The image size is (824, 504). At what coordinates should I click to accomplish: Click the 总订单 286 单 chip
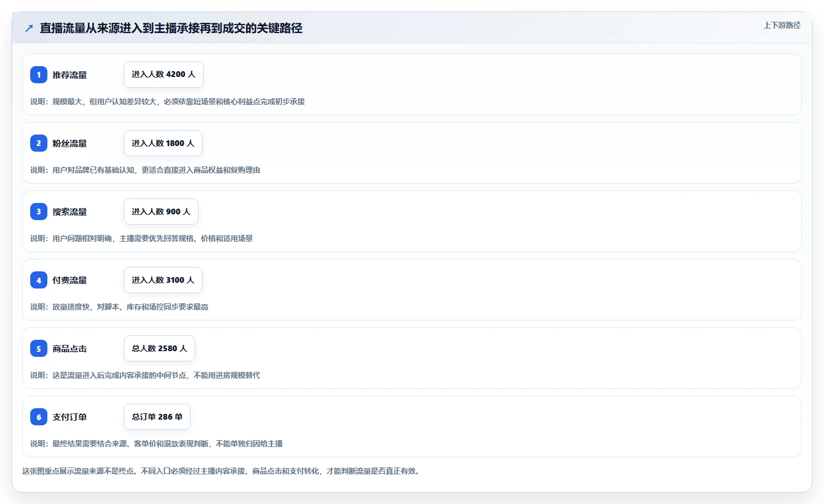pos(157,417)
